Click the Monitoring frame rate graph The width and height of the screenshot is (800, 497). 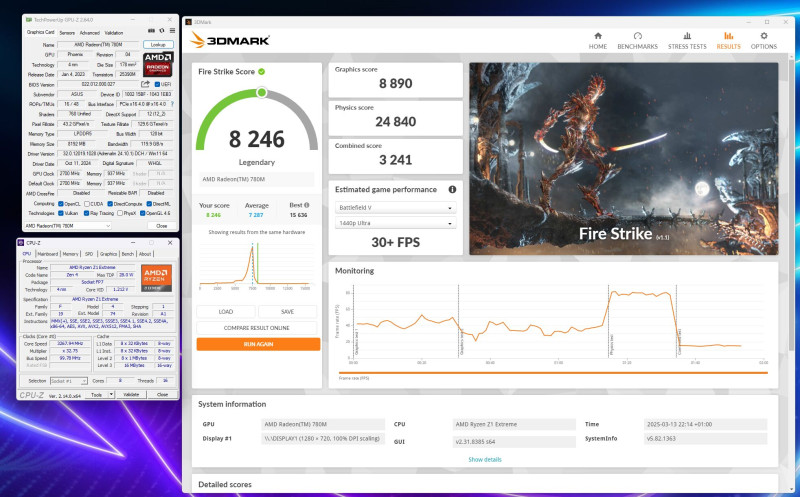point(553,324)
